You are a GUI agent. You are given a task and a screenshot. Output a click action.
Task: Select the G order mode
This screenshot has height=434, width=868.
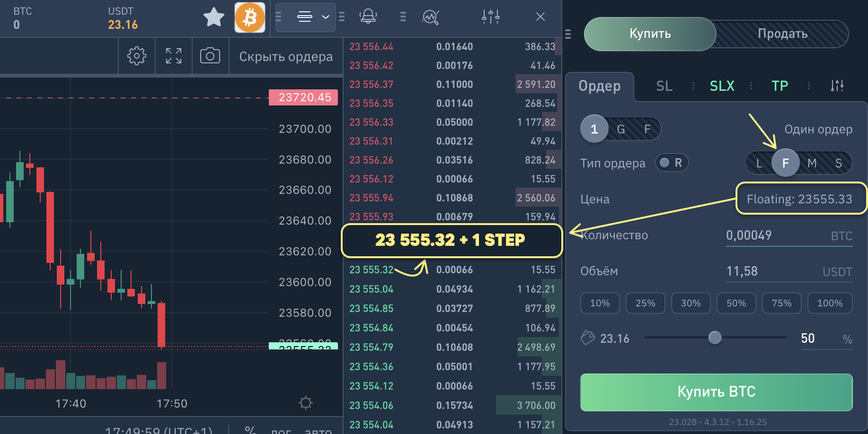621,129
